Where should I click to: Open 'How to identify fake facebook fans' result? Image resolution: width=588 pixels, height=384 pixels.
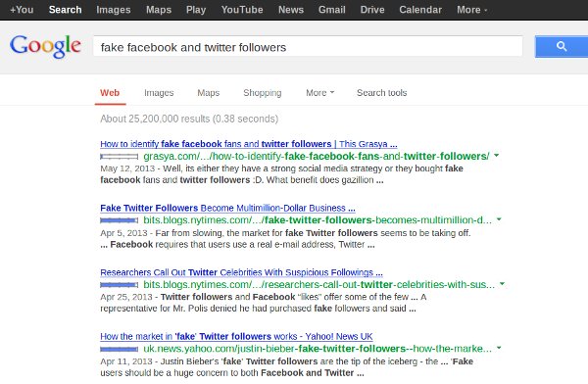tap(249, 144)
